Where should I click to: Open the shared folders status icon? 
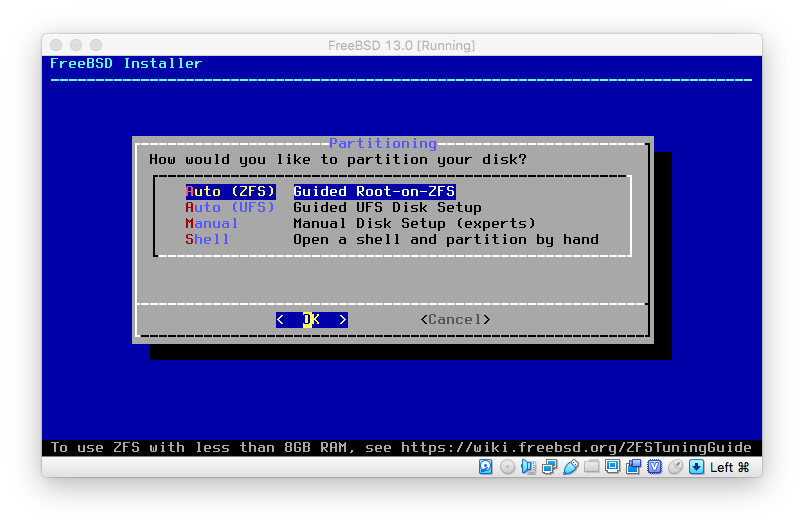pyautogui.click(x=592, y=467)
